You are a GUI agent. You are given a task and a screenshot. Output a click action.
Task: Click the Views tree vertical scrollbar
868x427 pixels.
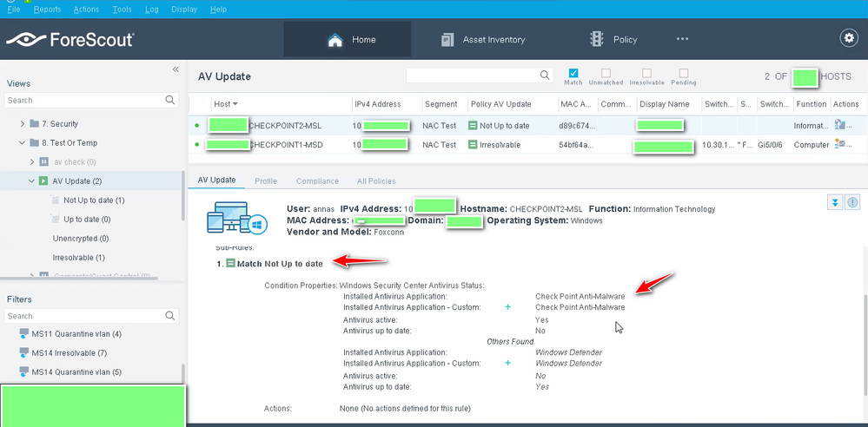182,196
